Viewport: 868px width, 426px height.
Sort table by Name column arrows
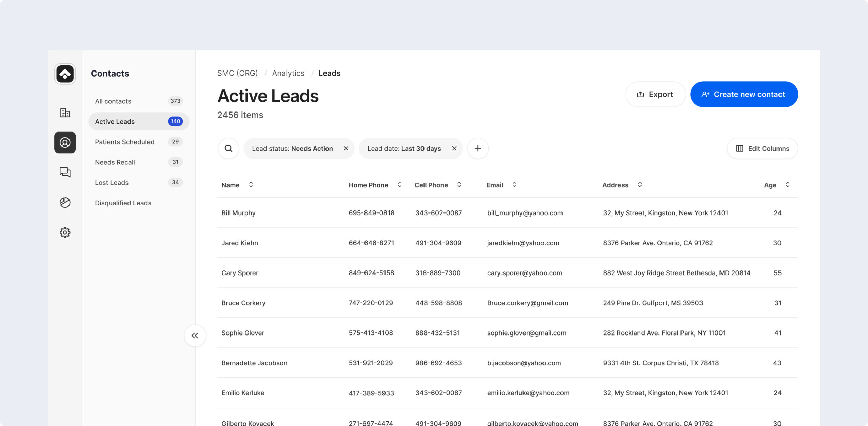pos(251,185)
